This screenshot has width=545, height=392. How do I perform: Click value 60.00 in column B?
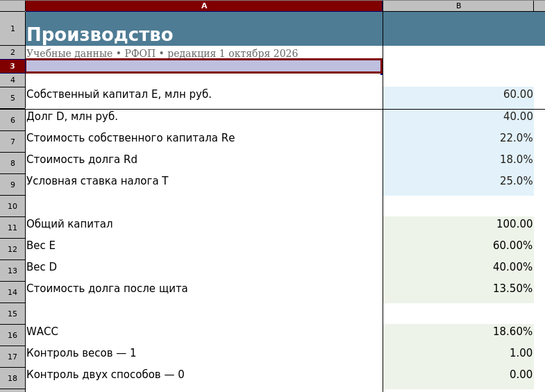pyautogui.click(x=458, y=98)
